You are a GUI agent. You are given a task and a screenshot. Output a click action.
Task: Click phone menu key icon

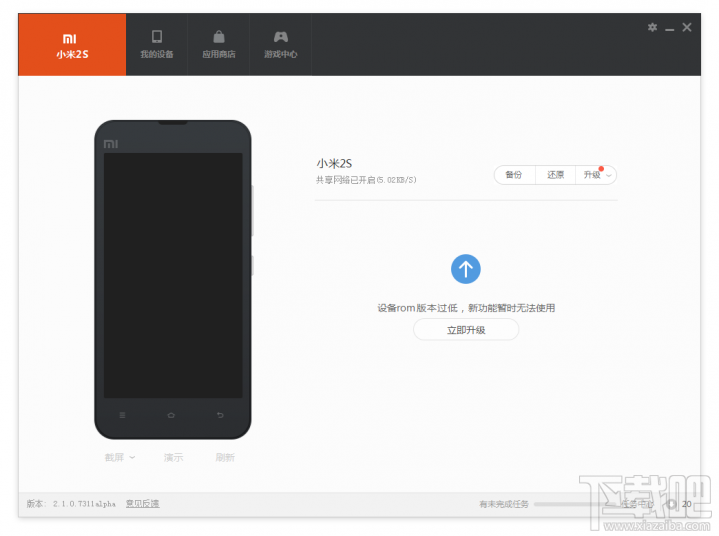point(122,415)
